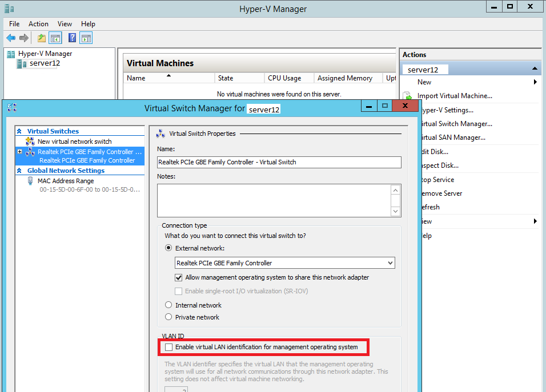
Task: Open Virtual Switch Manager action link
Action: click(x=456, y=124)
